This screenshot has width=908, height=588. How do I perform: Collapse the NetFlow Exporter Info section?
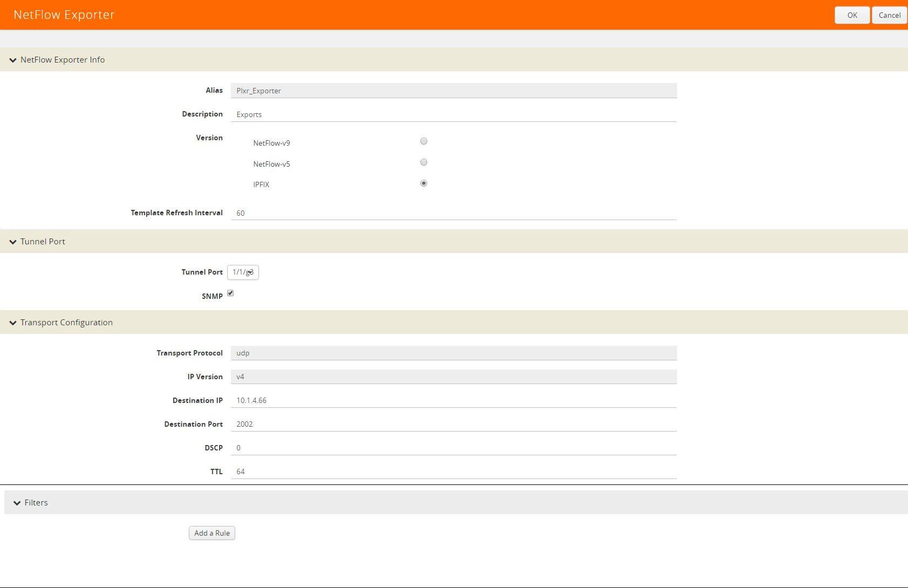[x=13, y=60]
